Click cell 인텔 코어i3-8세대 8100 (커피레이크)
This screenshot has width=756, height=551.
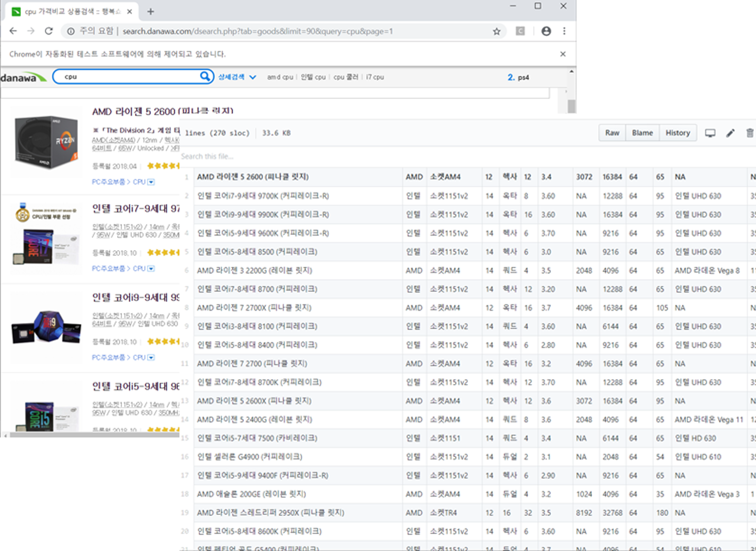[x=298, y=327]
